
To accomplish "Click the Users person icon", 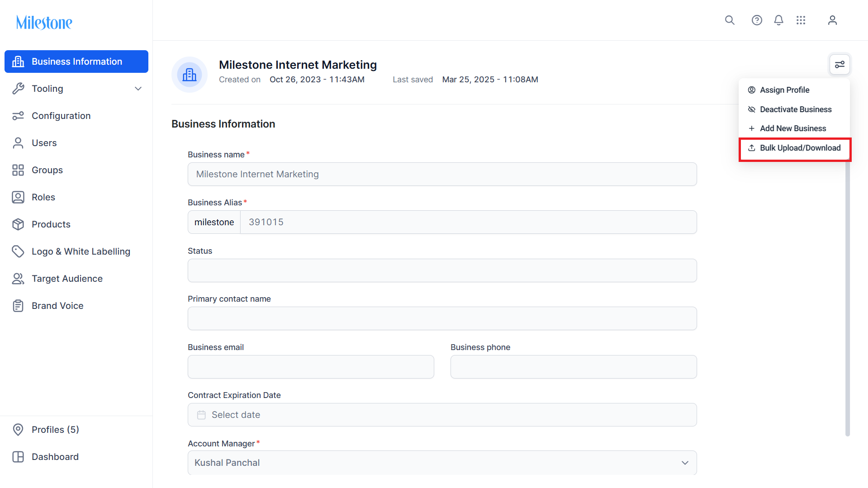I will click(18, 143).
